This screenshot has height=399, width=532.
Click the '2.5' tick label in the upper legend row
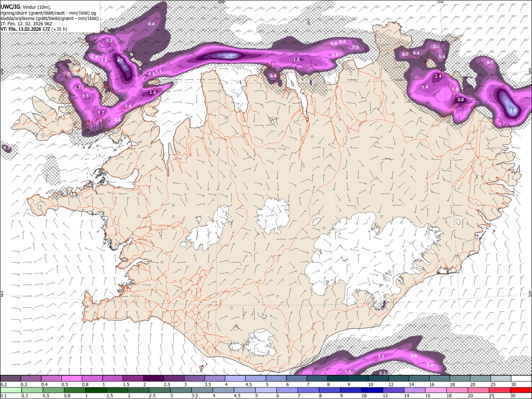point(167,384)
